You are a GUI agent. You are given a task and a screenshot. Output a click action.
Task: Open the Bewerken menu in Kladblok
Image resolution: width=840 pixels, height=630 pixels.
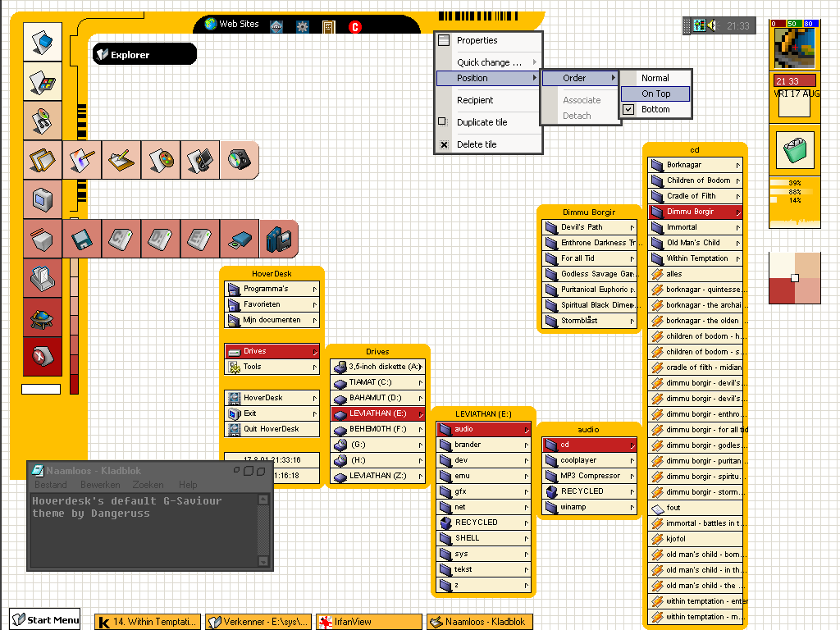coord(100,485)
